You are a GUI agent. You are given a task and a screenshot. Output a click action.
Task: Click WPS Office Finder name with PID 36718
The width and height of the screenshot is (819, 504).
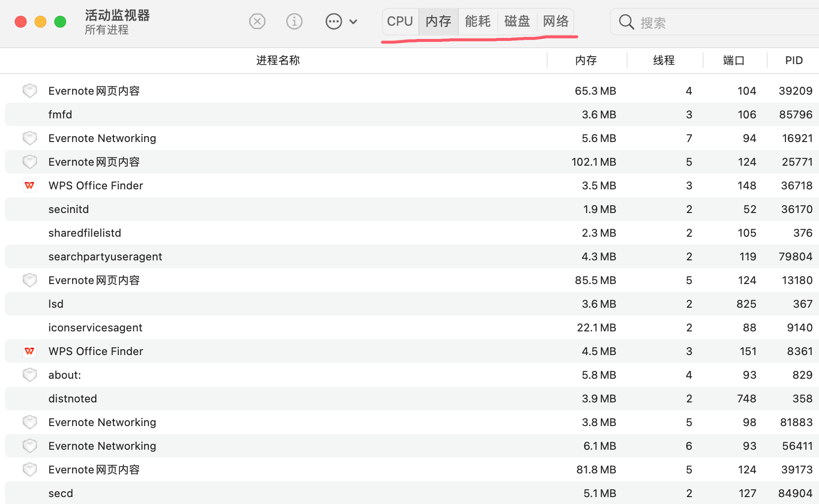tap(96, 185)
